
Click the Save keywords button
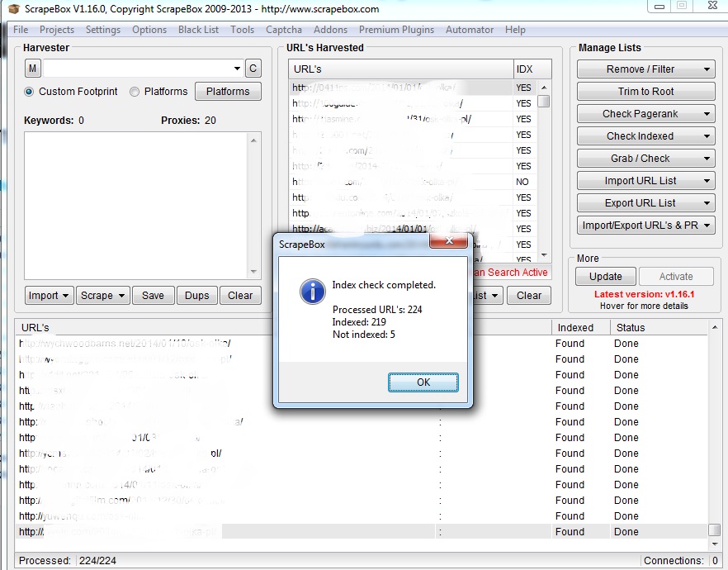[154, 296]
